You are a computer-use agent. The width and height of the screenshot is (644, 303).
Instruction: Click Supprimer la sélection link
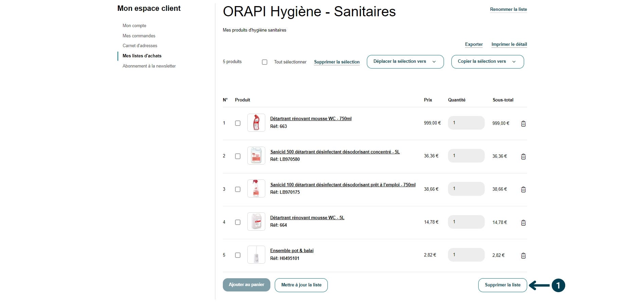pyautogui.click(x=337, y=62)
